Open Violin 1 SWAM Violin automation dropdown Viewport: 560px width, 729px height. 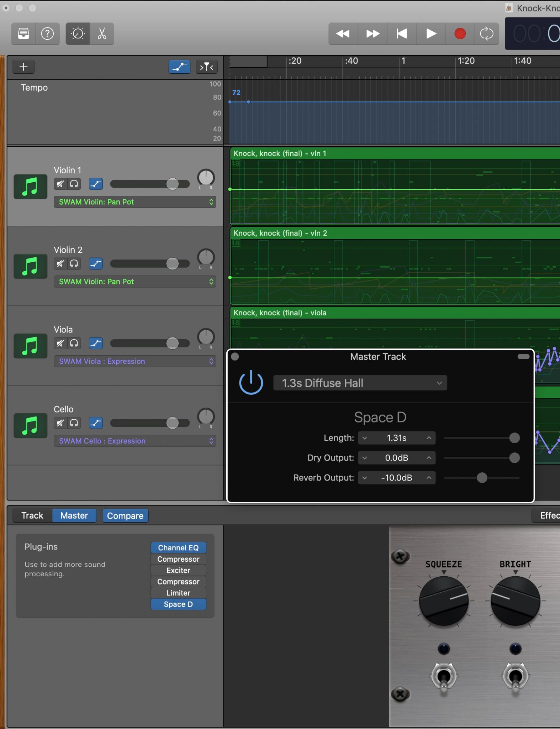(x=135, y=202)
